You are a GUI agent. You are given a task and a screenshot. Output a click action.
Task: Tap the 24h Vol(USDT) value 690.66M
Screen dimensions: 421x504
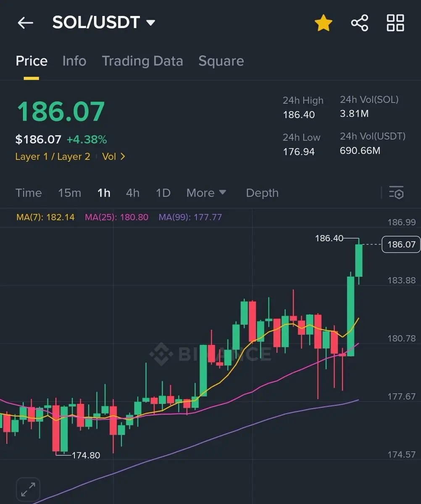coord(360,150)
